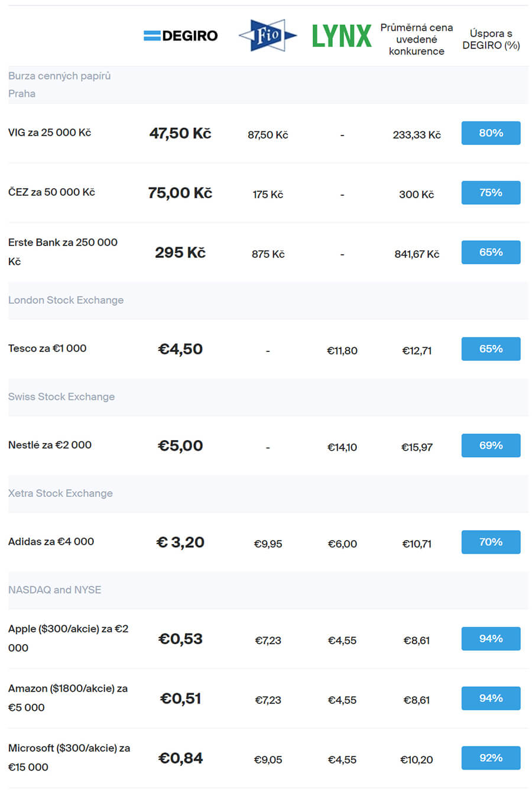Select the Apple DEGIRO price €0,53
Screen dimensions: 532x792
[x=180, y=639]
